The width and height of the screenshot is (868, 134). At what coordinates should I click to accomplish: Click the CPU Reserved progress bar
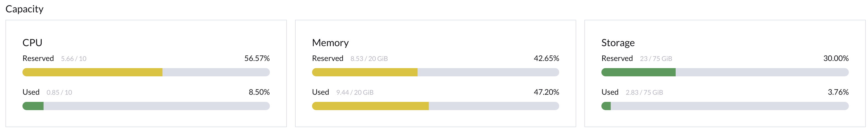pos(146,72)
